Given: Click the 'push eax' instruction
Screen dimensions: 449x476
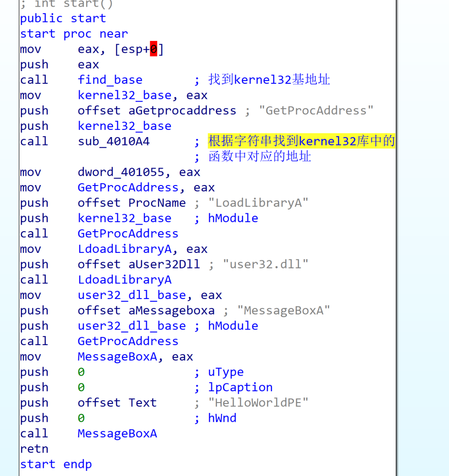Looking at the screenshot, I should tap(59, 65).
